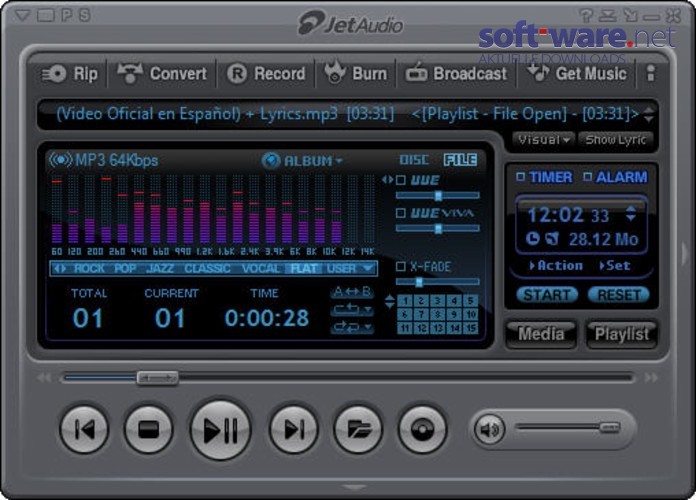Image resolution: width=696 pixels, height=500 pixels.
Task: Open the Rip CD tool
Action: (x=70, y=74)
